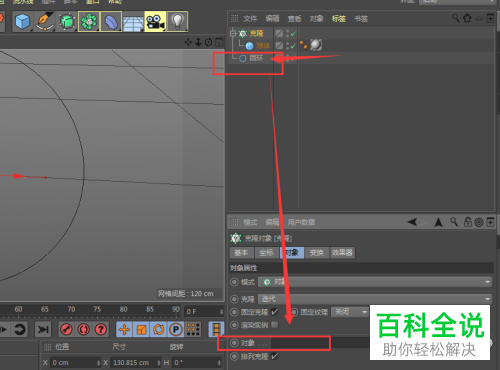Click the loop playback circular arrow button
The height and width of the screenshot is (370, 500).
(20, 329)
